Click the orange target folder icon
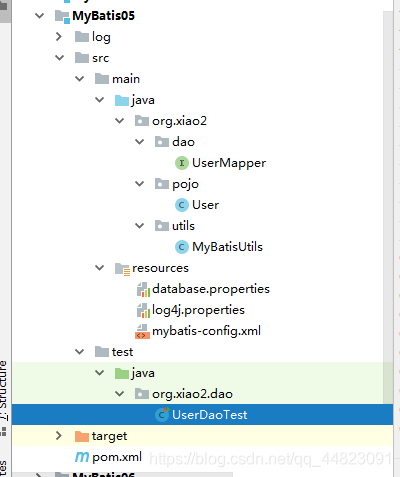The image size is (400, 477). tap(82, 436)
